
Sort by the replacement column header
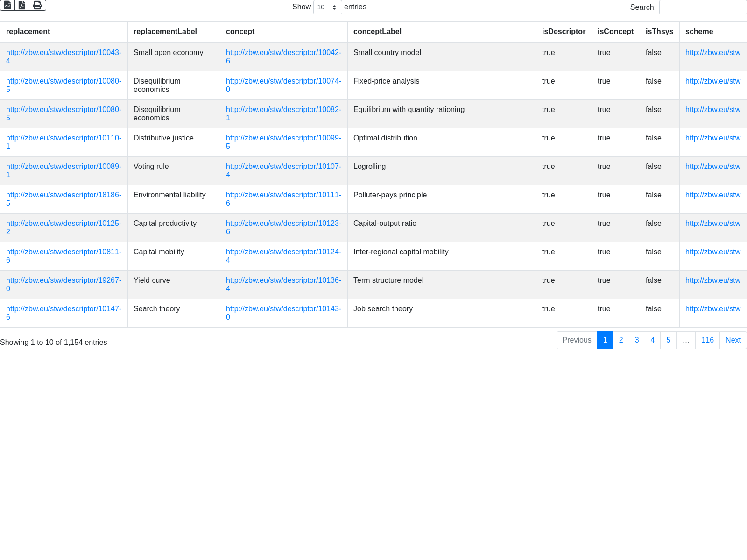pos(28,32)
